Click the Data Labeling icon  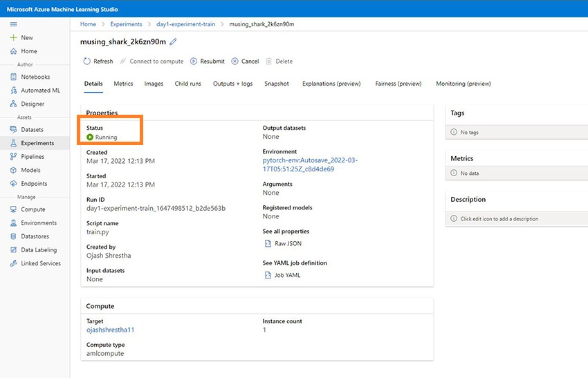pyautogui.click(x=14, y=250)
